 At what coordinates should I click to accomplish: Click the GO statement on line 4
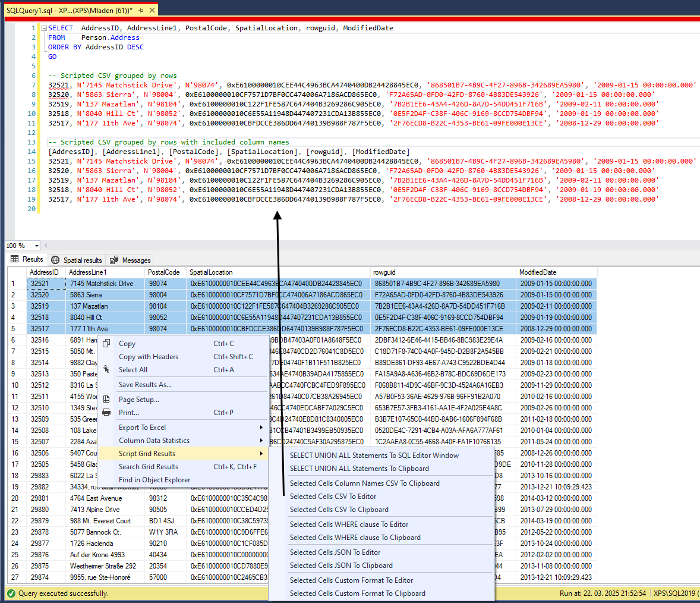[x=52, y=56]
